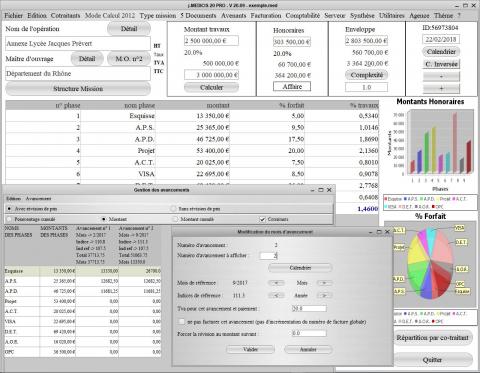This screenshot has height=373, width=480.
Task: Select Sans révisions de prix radio button
Action: pos(173,209)
